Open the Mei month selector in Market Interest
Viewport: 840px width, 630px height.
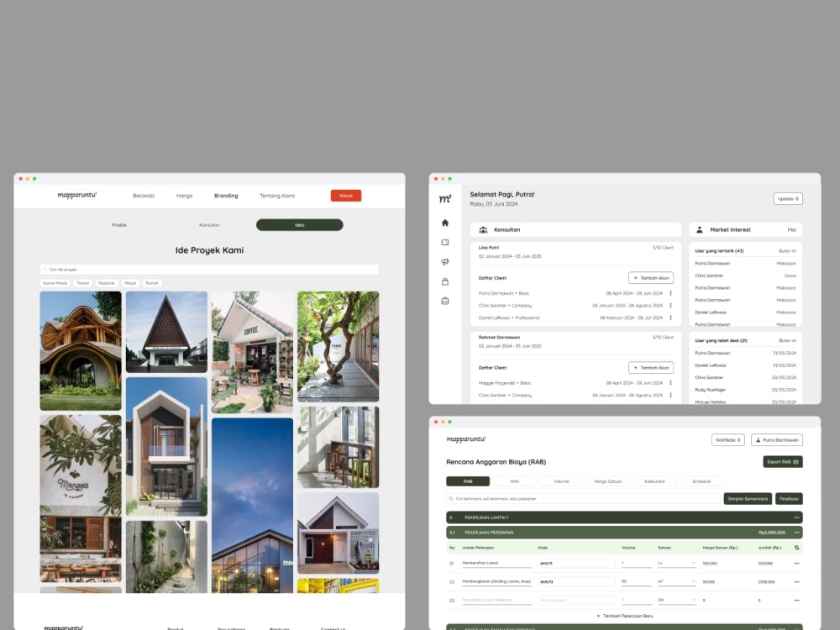(x=791, y=230)
